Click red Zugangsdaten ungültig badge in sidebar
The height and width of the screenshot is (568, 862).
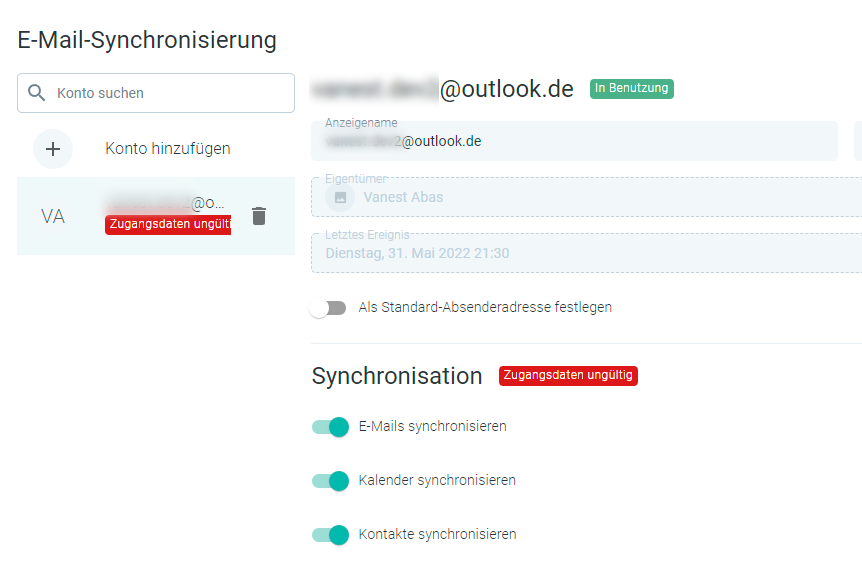[168, 224]
